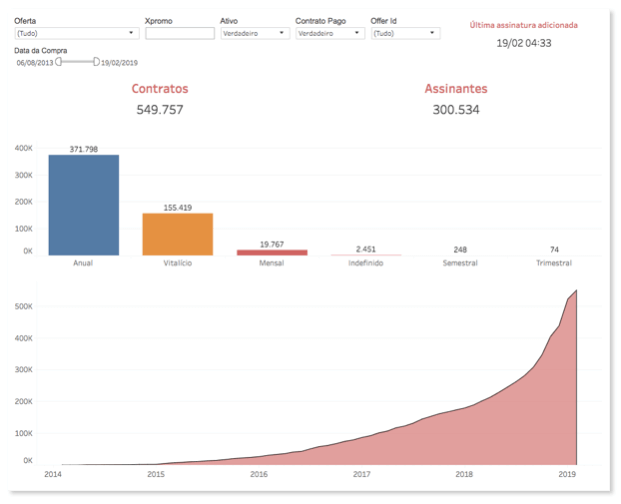Open the Oferta filter dropdown
The image size is (621, 504).
(x=76, y=33)
